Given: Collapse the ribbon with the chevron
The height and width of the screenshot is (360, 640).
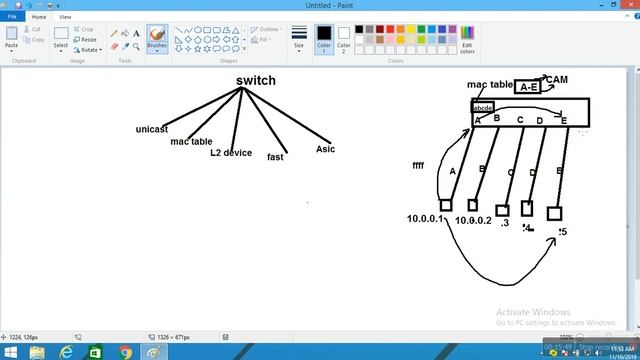Looking at the screenshot, I should coord(627,16).
